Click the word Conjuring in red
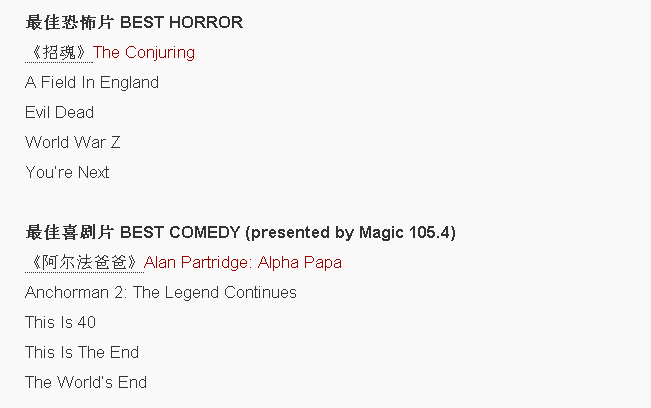The width and height of the screenshot is (651, 408). pos(160,53)
